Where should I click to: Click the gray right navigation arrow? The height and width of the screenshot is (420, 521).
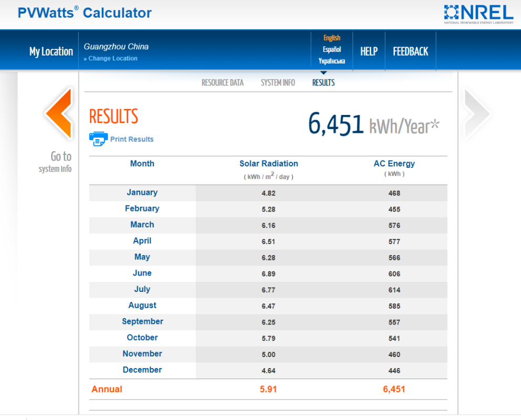477,113
